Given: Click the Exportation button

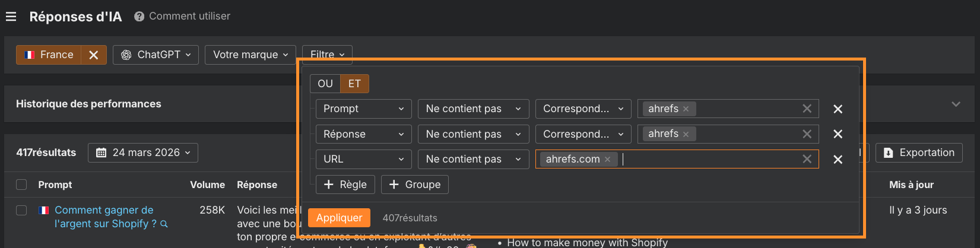Looking at the screenshot, I should tap(919, 152).
